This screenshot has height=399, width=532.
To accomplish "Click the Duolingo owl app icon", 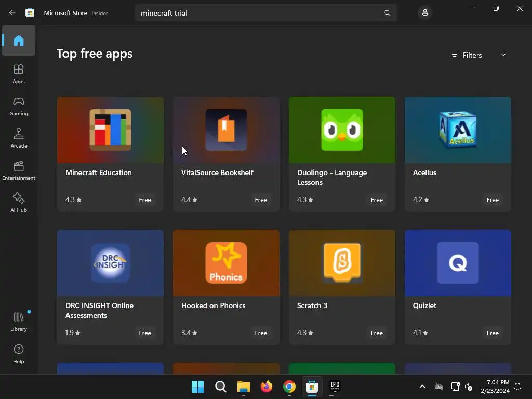I will click(x=342, y=129).
